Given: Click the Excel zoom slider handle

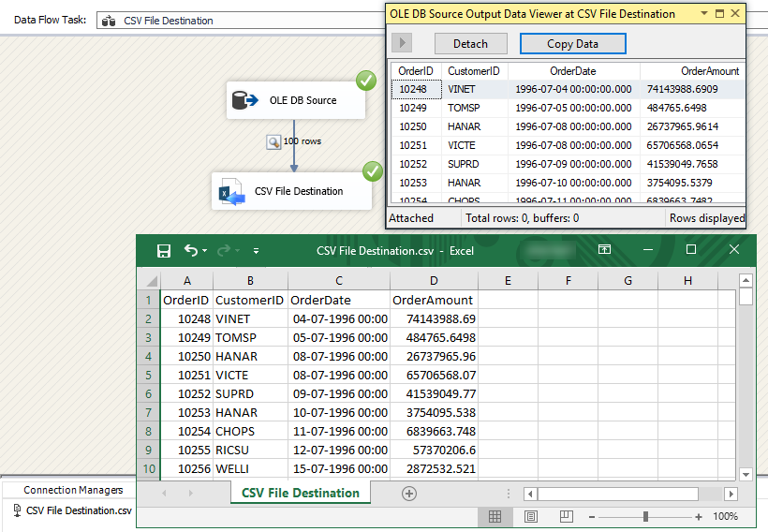Looking at the screenshot, I should tap(645, 516).
